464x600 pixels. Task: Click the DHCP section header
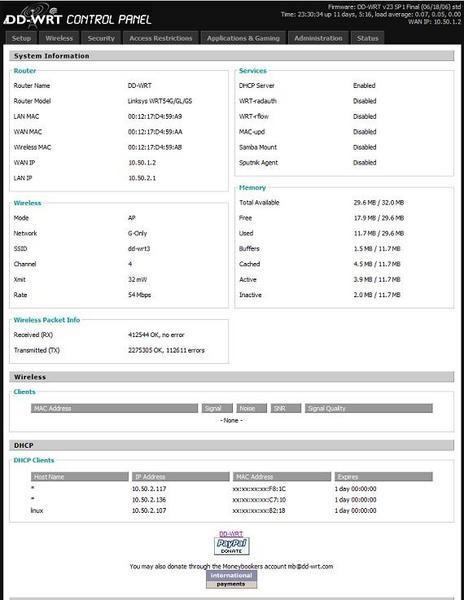pos(232,445)
